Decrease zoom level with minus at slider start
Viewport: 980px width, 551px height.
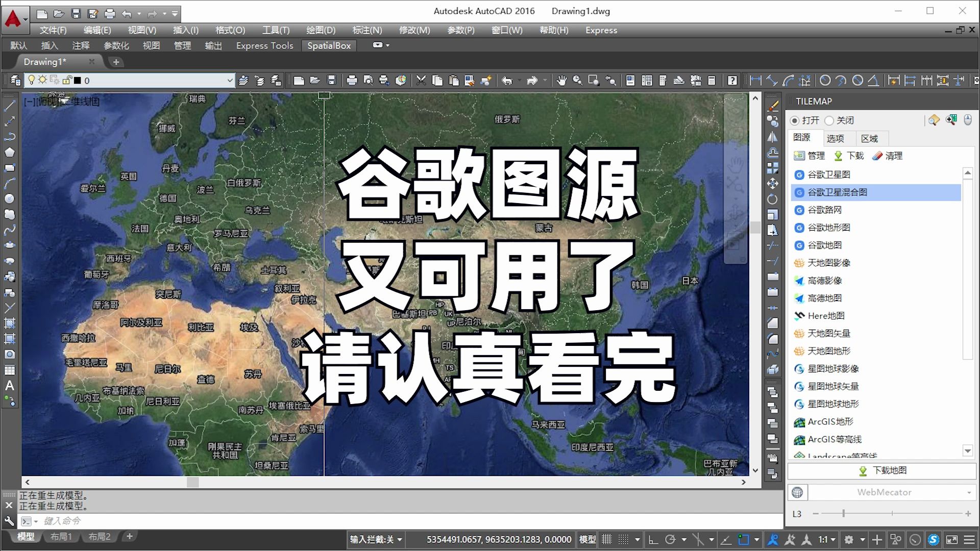815,513
